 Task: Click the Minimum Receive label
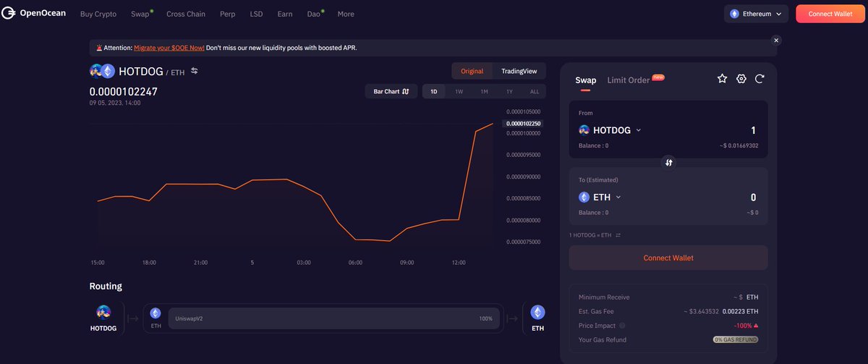click(x=604, y=297)
